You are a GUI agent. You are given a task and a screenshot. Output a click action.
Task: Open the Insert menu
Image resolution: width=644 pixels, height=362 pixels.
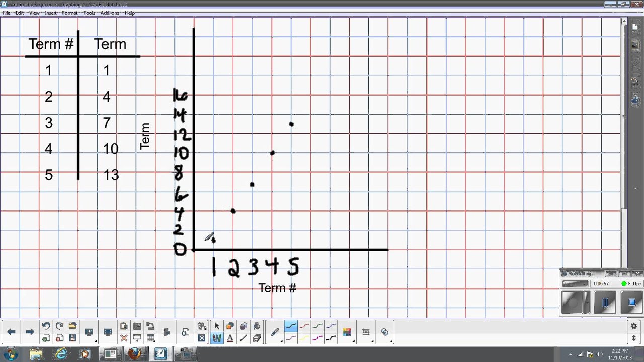point(51,13)
